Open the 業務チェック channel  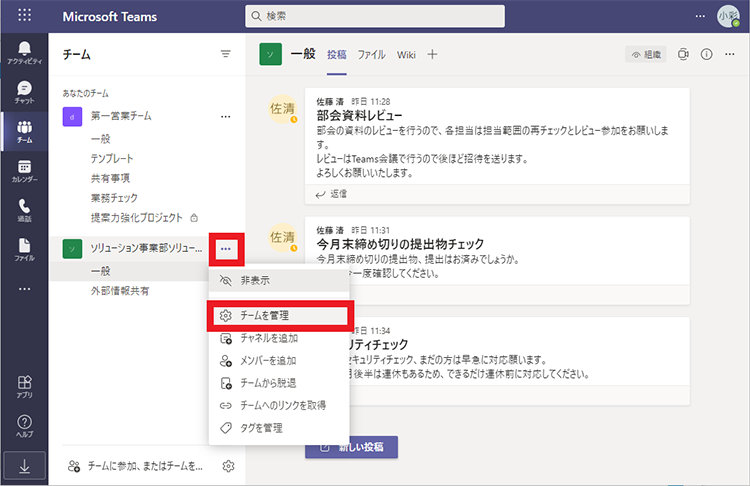pyautogui.click(x=114, y=198)
